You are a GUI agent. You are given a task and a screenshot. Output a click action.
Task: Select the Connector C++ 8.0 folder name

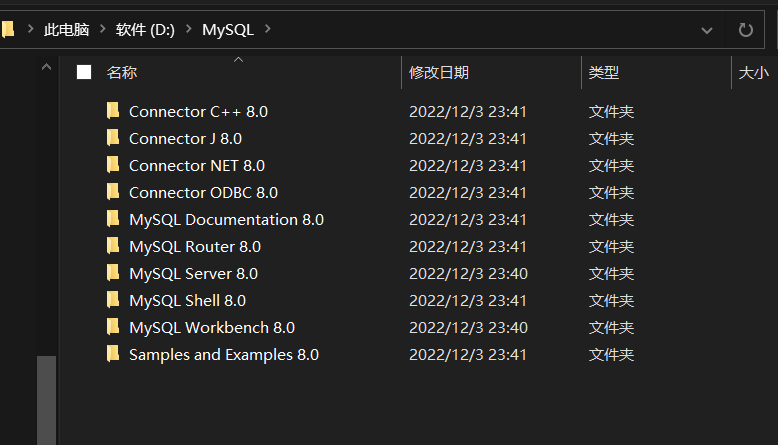pos(198,112)
